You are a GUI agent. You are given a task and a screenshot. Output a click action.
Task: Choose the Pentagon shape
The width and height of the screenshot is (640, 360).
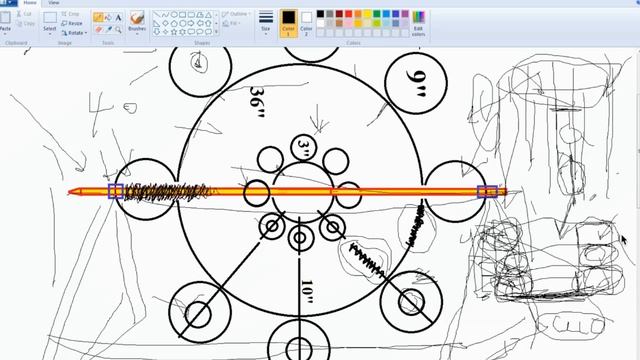[174, 23]
